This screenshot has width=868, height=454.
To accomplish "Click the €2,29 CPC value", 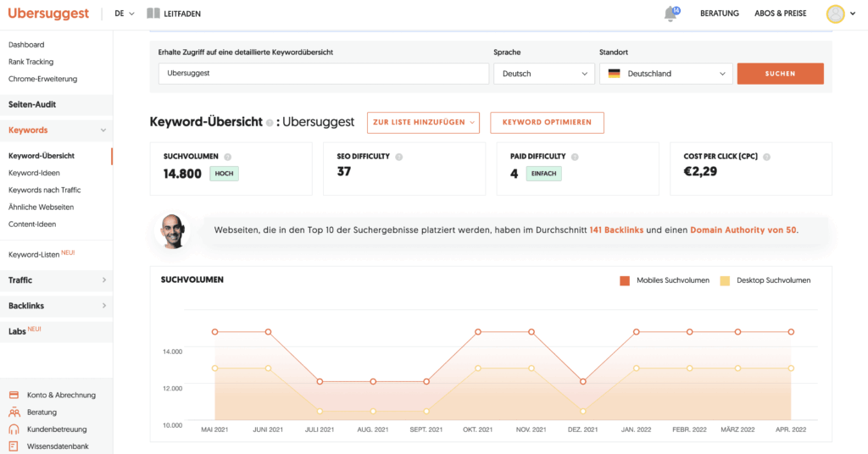I will coord(700,171).
